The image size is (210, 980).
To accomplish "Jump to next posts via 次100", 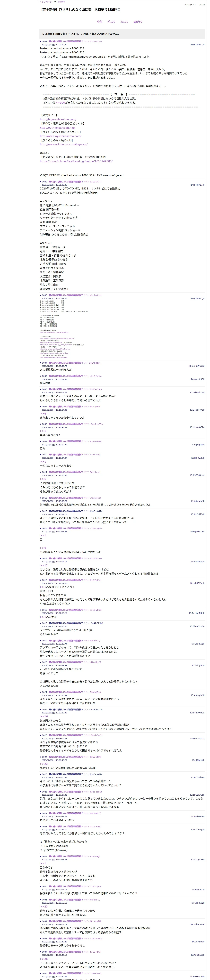I will click(124, 22).
